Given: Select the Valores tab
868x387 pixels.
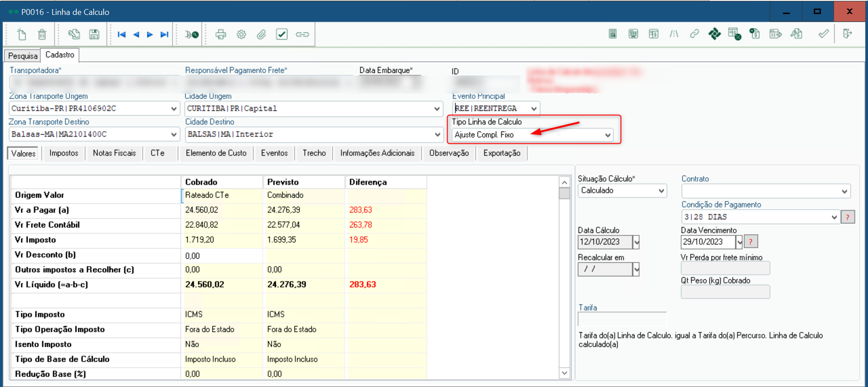Looking at the screenshot, I should (x=24, y=153).
